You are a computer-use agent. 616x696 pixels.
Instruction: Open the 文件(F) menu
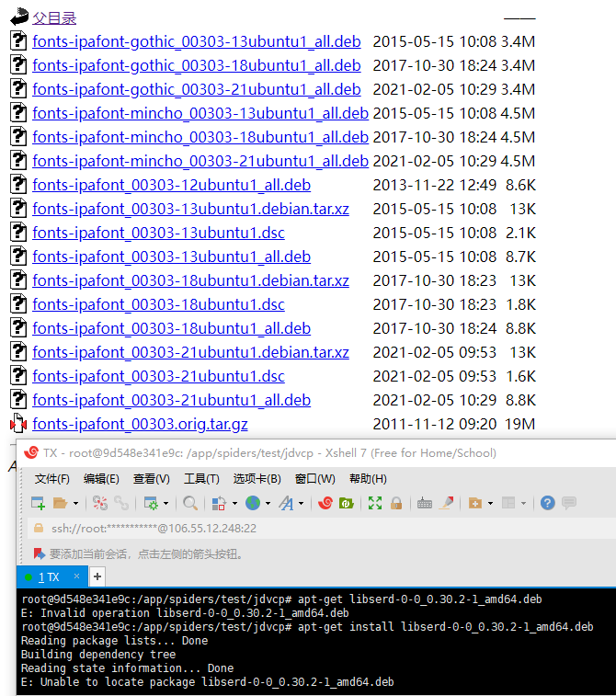(52, 478)
